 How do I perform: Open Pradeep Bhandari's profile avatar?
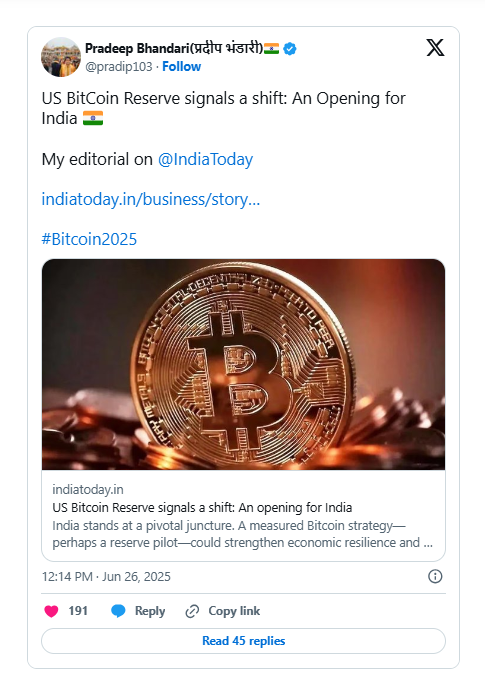click(61, 57)
